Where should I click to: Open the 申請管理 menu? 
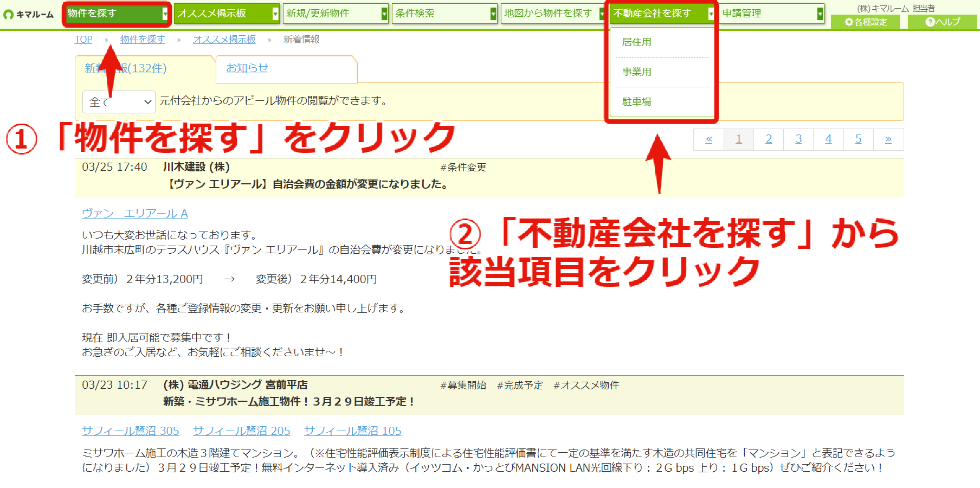click(771, 14)
